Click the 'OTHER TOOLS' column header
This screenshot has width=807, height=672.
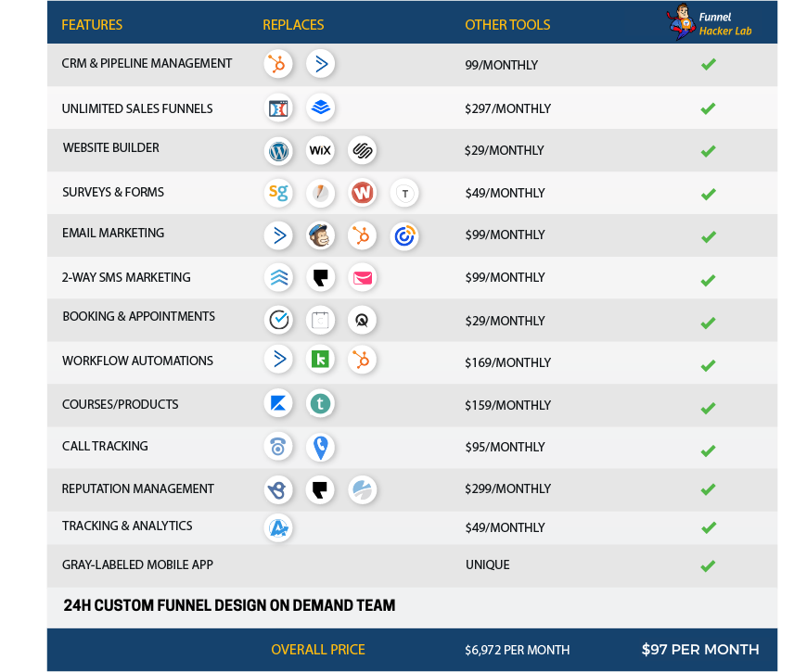coord(507,25)
